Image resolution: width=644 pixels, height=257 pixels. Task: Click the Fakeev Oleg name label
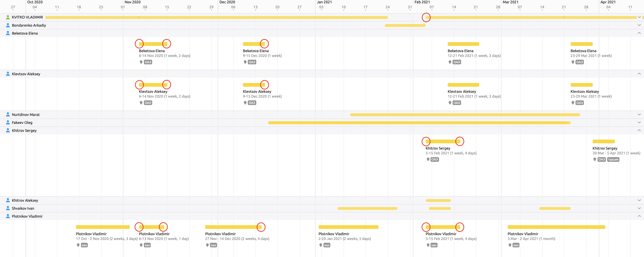click(x=22, y=123)
